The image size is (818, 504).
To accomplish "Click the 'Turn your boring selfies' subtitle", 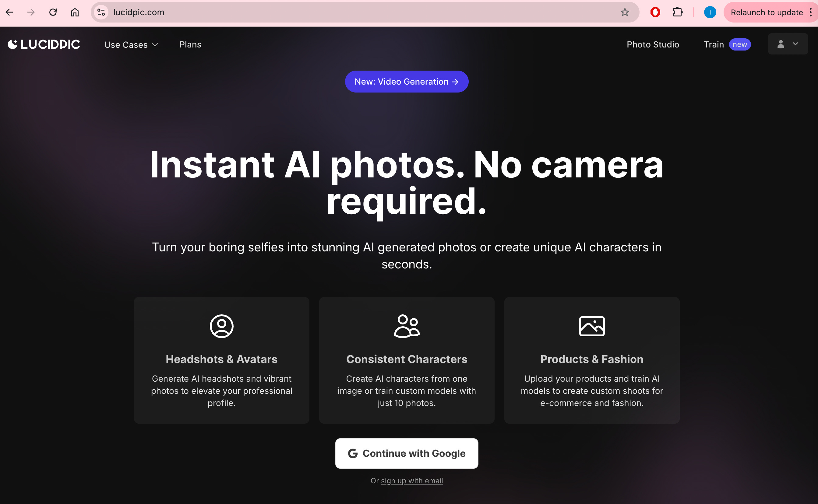I will coord(407,256).
